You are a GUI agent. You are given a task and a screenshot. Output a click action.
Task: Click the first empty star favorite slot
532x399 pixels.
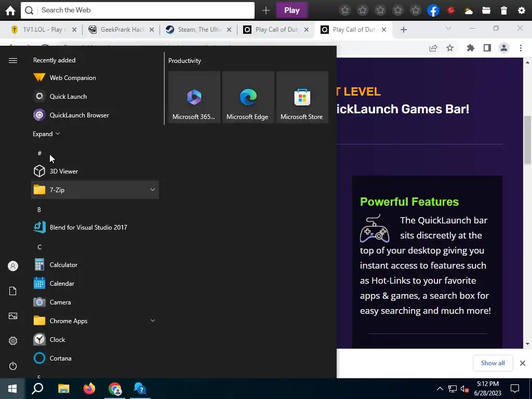[x=345, y=10]
